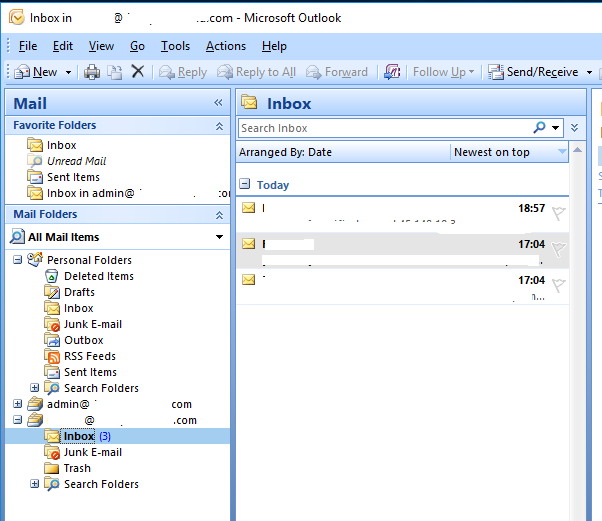Click the Today group label
602x521 pixels.
273,185
